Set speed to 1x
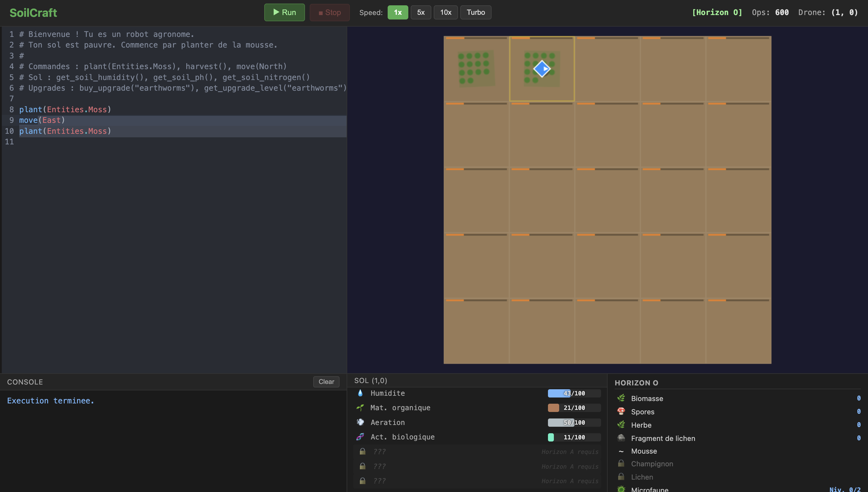This screenshot has width=868, height=492. tap(397, 12)
